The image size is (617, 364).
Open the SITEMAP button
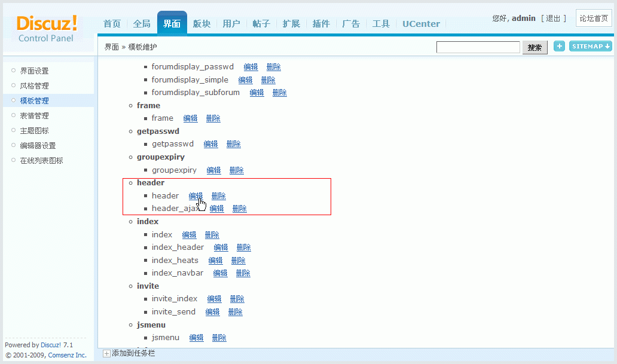click(x=591, y=47)
